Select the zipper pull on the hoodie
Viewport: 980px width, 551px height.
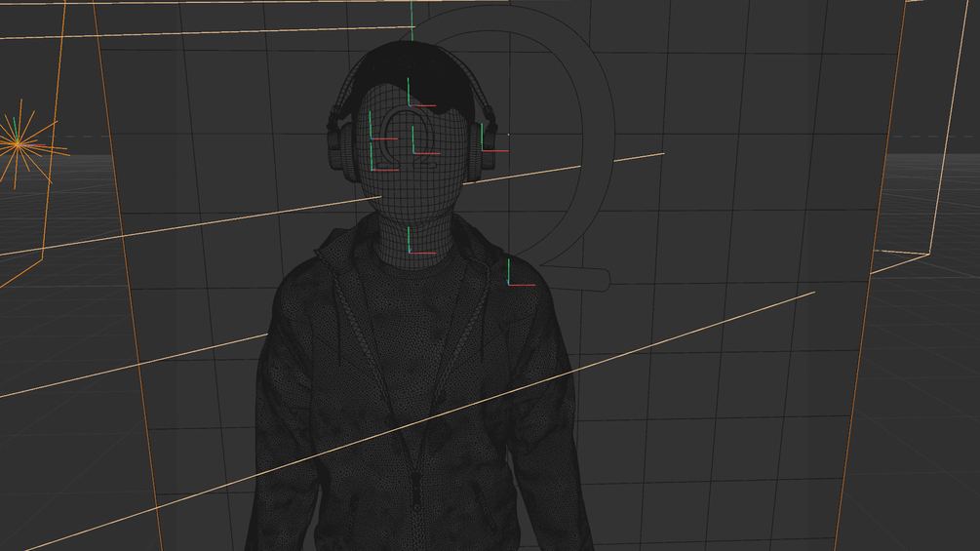416,491
